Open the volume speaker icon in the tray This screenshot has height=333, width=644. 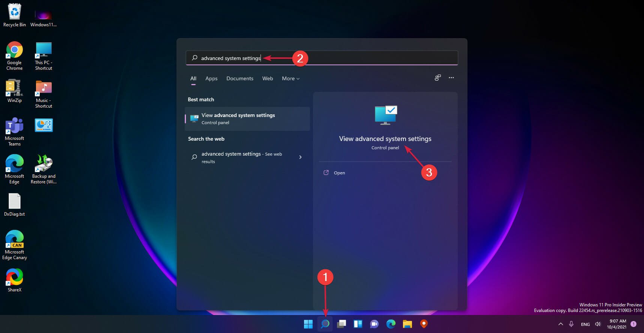point(598,324)
